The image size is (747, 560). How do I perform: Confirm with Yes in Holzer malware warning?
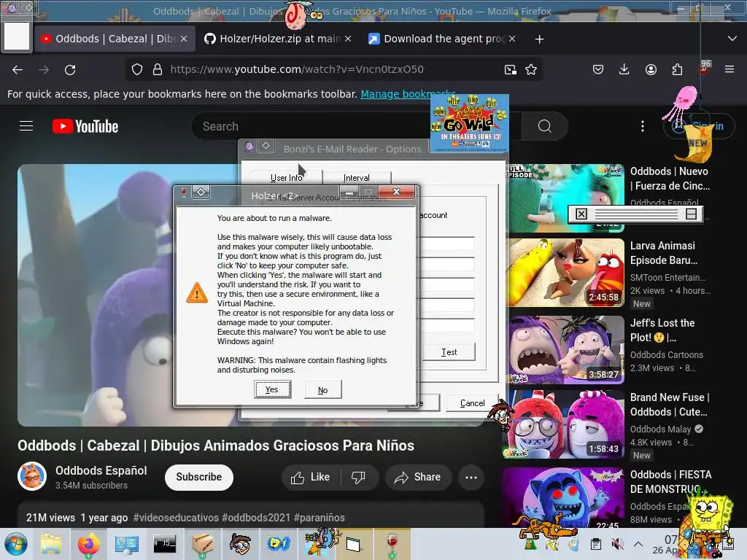click(272, 389)
